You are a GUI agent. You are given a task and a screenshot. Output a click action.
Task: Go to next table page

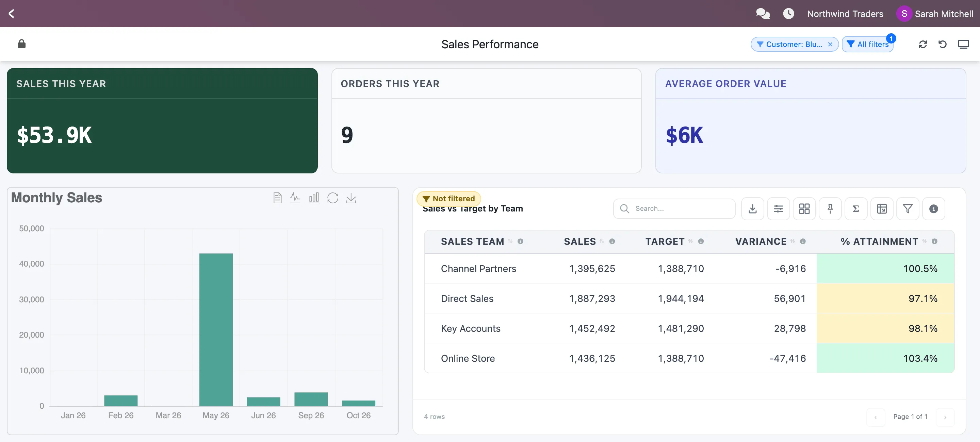pyautogui.click(x=945, y=417)
